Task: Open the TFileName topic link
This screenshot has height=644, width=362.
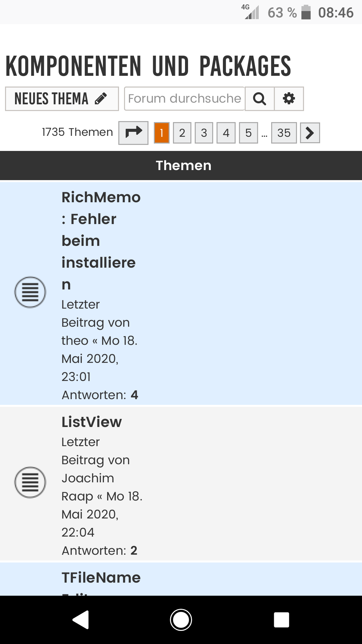Action: click(x=101, y=578)
